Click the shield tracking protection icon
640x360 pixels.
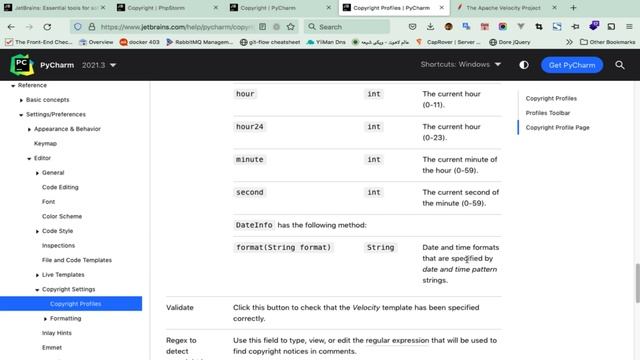[x=78, y=27]
